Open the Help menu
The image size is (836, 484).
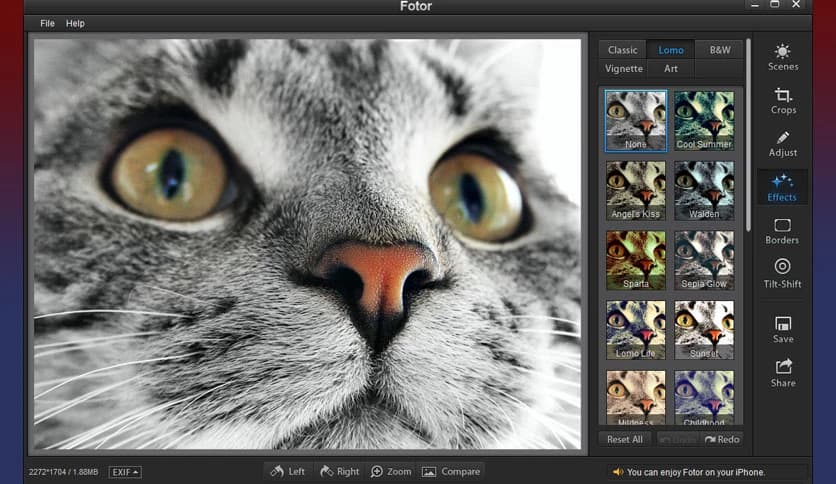pyautogui.click(x=75, y=23)
